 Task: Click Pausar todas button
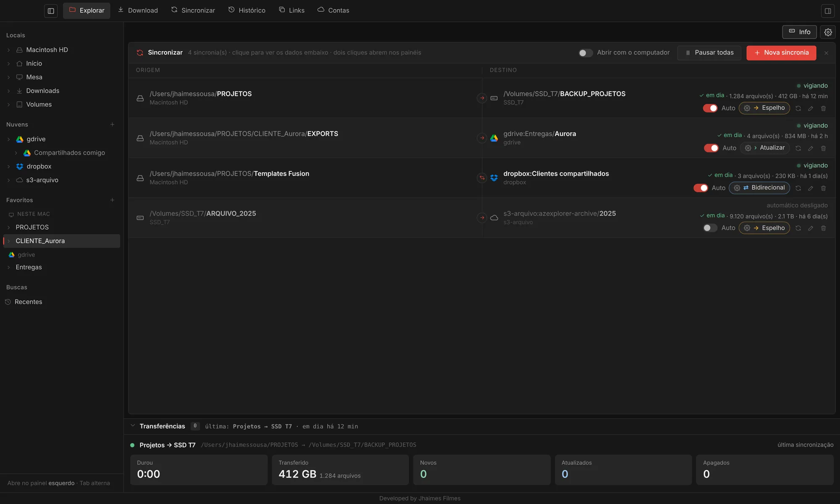point(709,53)
